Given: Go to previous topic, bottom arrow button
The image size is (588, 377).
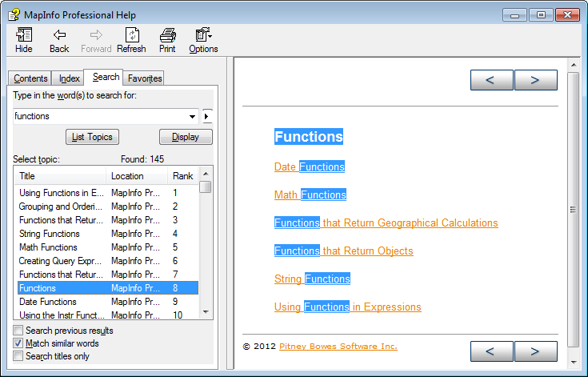Looking at the screenshot, I should [492, 351].
